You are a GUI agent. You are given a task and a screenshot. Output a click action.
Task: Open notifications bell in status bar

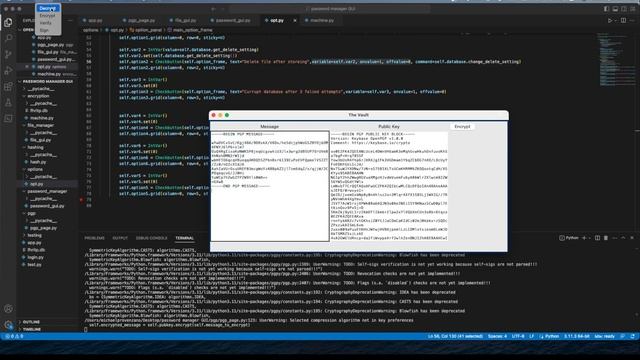pyautogui.click(x=632, y=336)
